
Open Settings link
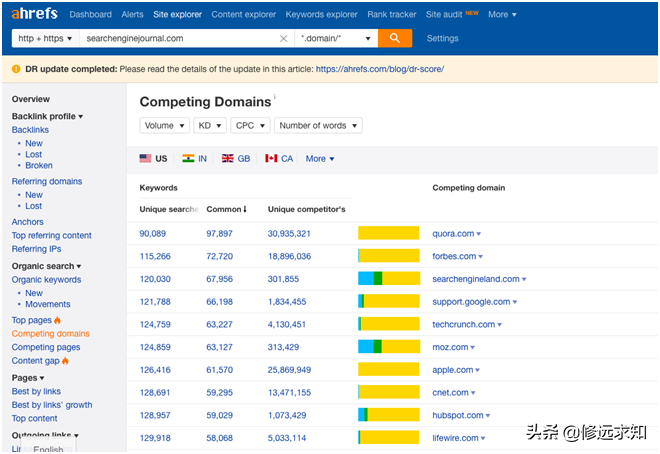pyautogui.click(x=442, y=38)
